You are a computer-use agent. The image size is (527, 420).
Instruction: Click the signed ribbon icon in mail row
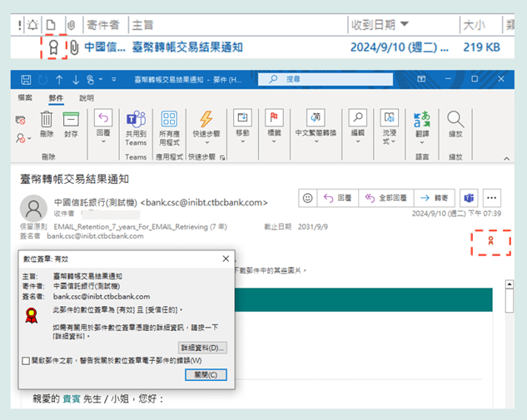(x=53, y=47)
